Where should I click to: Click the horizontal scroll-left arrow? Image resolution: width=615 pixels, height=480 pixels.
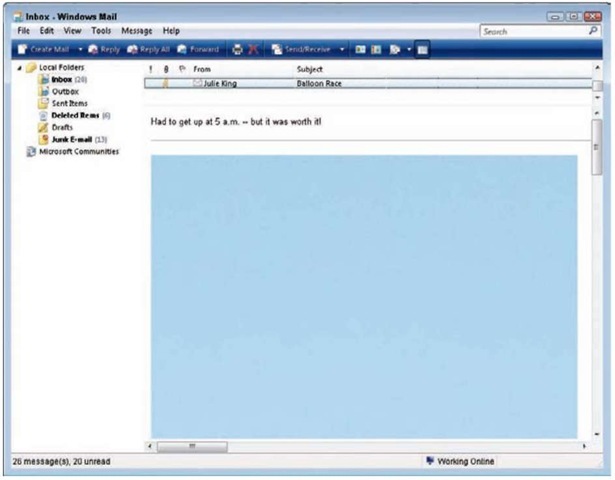(x=150, y=446)
